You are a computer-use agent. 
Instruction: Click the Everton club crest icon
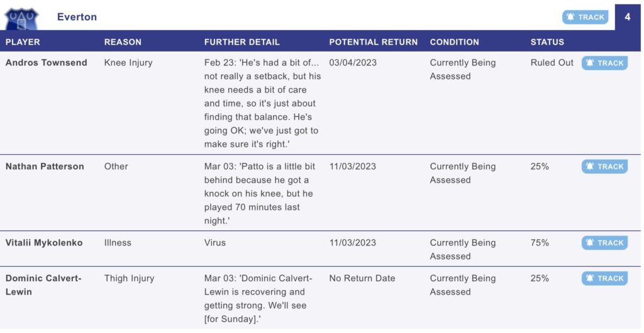coord(21,19)
